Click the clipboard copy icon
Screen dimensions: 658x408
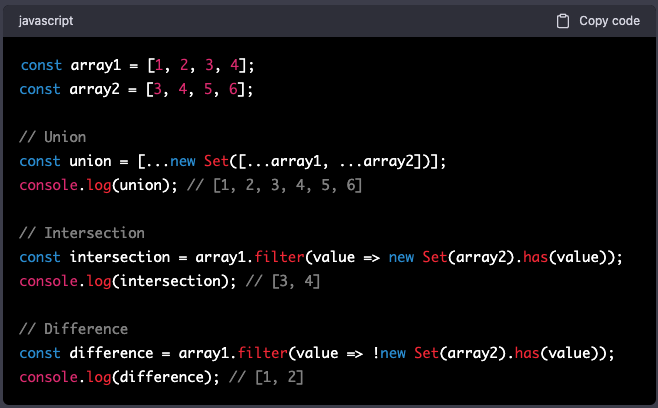[562, 21]
